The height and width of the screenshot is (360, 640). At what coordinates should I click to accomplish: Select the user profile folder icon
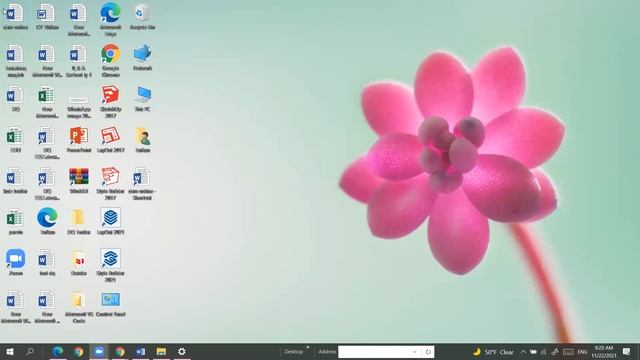[x=142, y=140]
